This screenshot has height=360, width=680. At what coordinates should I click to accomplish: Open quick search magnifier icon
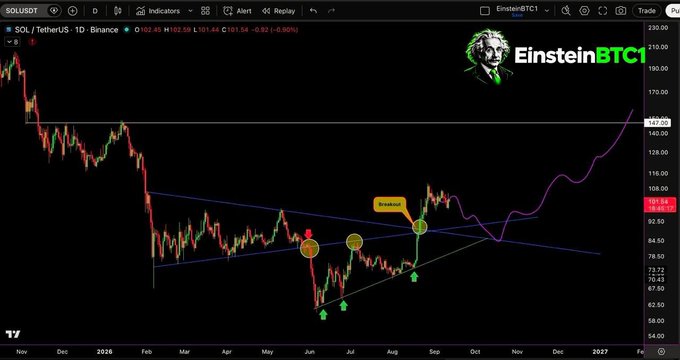click(566, 11)
